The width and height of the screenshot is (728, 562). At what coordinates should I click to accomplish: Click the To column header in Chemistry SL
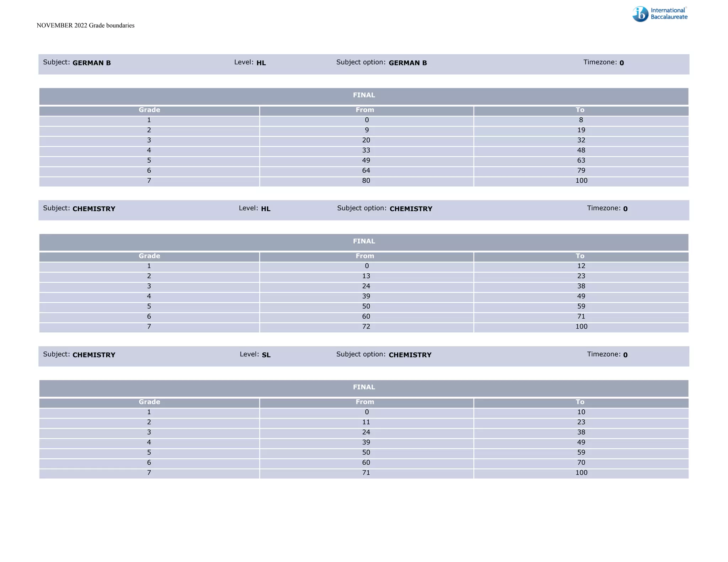(x=580, y=402)
